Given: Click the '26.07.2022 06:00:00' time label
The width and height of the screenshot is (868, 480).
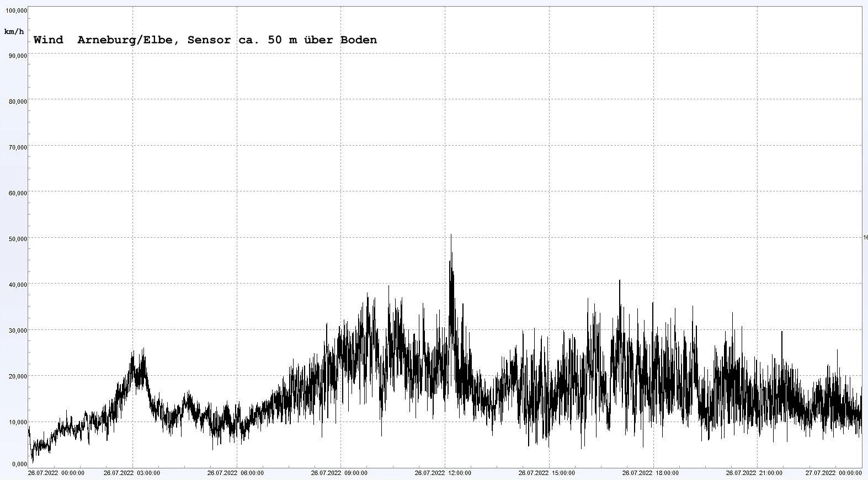Looking at the screenshot, I should pos(236,473).
